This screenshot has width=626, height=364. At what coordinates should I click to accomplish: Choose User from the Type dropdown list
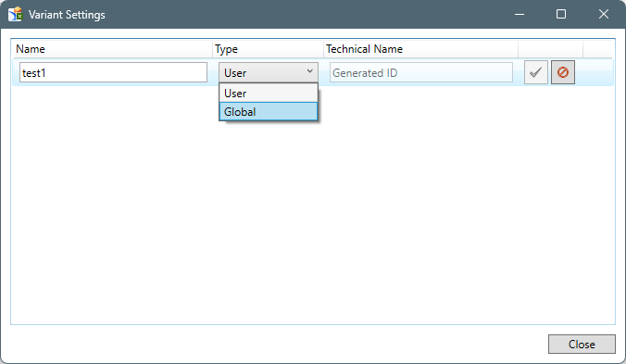[x=269, y=94]
